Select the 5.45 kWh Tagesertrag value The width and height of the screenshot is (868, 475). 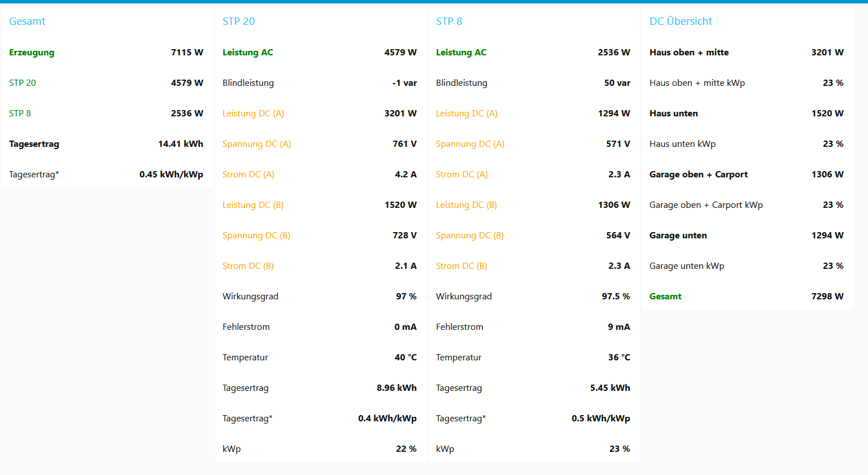(x=610, y=388)
